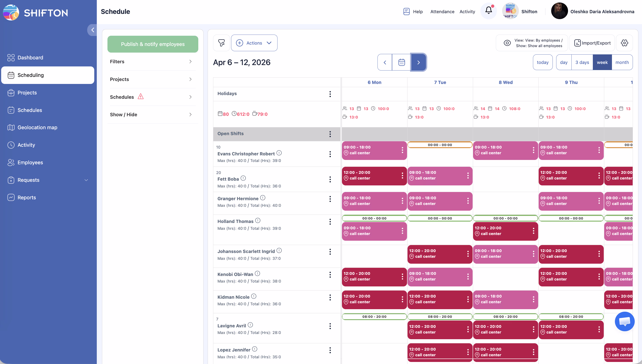Switch to month view
The height and width of the screenshot is (364, 642).
click(622, 62)
